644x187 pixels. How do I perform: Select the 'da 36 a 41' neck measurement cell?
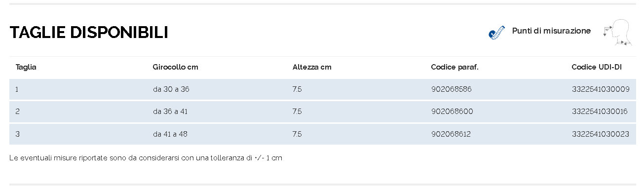pos(170,112)
